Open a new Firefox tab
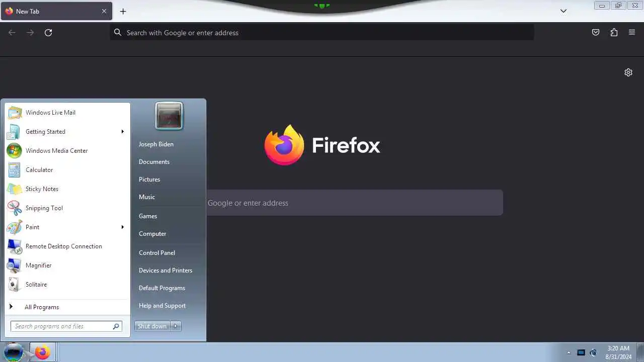 tap(123, 11)
